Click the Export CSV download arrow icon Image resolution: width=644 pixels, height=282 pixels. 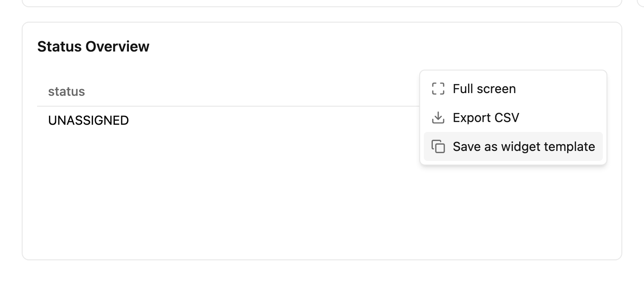point(438,117)
